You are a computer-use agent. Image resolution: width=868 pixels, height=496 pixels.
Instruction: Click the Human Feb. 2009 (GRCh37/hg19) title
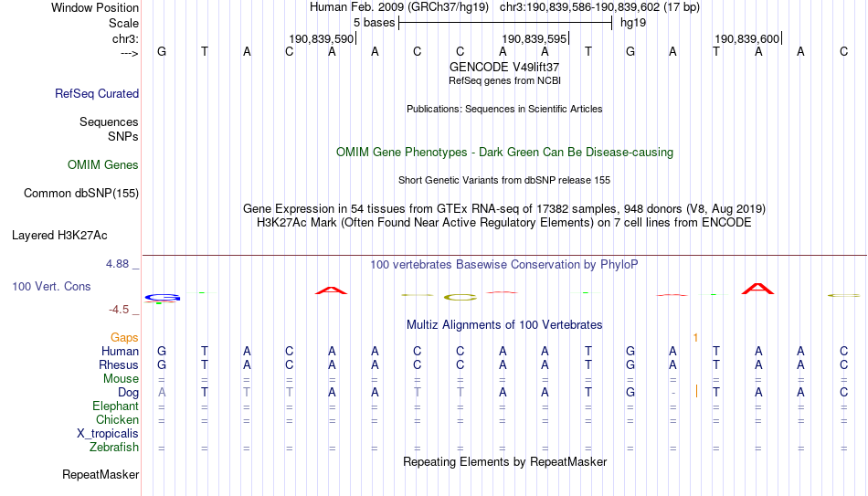(399, 7)
